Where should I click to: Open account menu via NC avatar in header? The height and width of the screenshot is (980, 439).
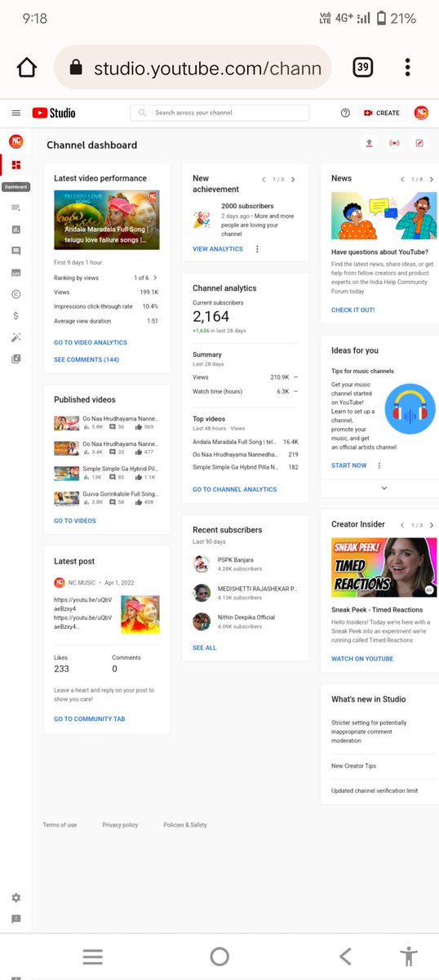point(421,113)
